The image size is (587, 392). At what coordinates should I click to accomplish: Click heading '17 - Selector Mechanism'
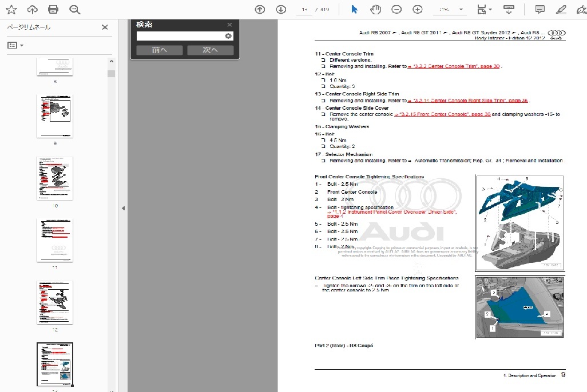tap(344, 154)
